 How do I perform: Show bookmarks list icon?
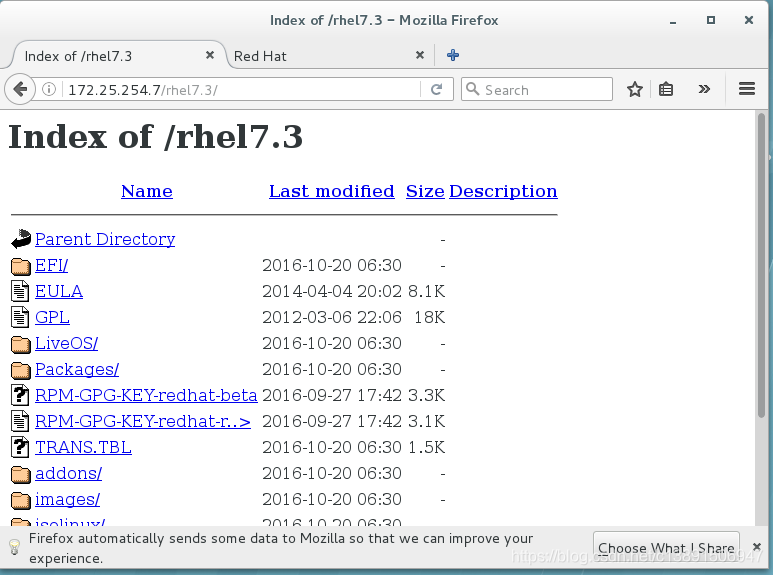pyautogui.click(x=666, y=89)
